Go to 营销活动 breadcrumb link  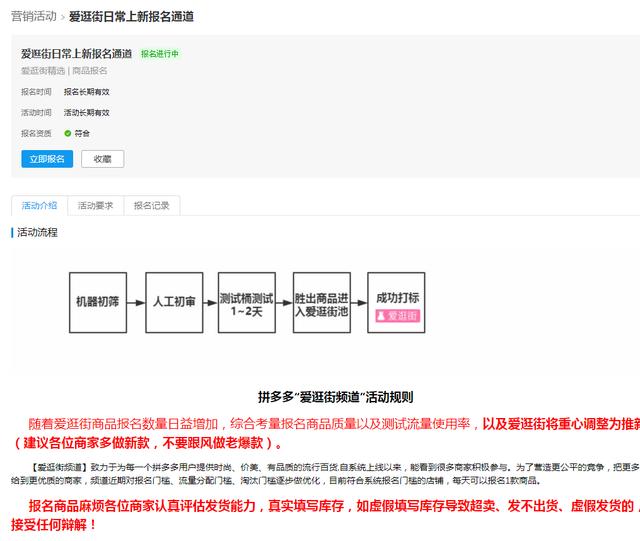(x=34, y=16)
